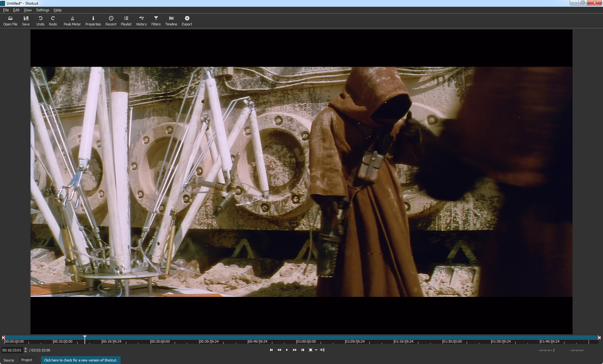Restore down the Shotcut window
This screenshot has width=603, height=364.
[582, 3]
